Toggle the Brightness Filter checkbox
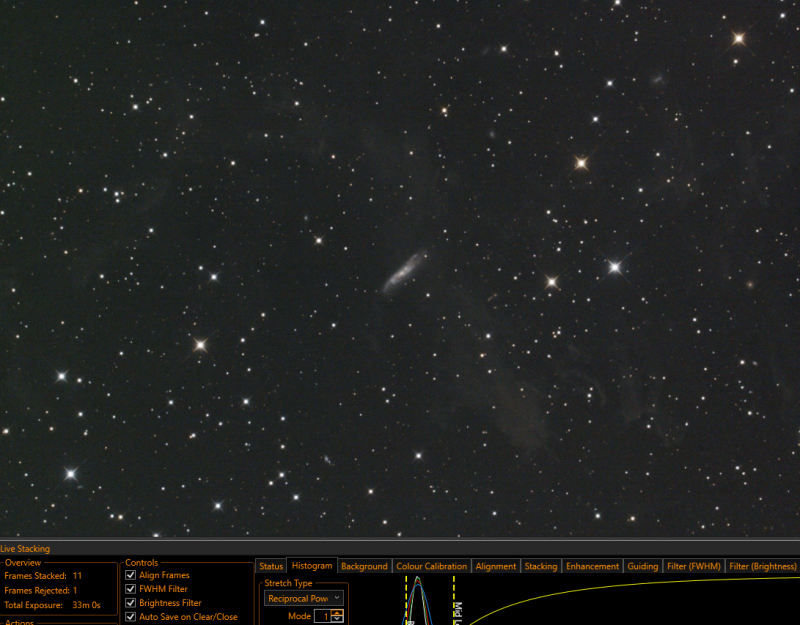This screenshot has width=800, height=625. point(131,603)
